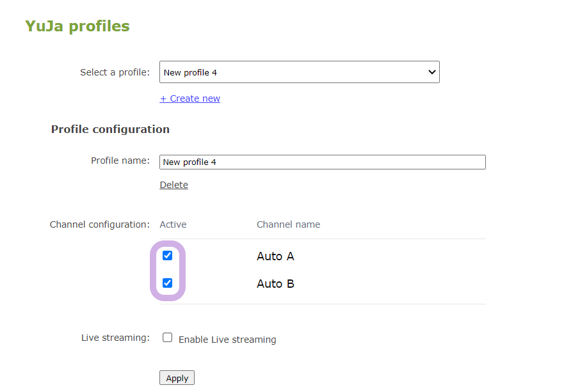Click the "Enable Live streaming" label text
The width and height of the screenshot is (573, 392).
(227, 340)
